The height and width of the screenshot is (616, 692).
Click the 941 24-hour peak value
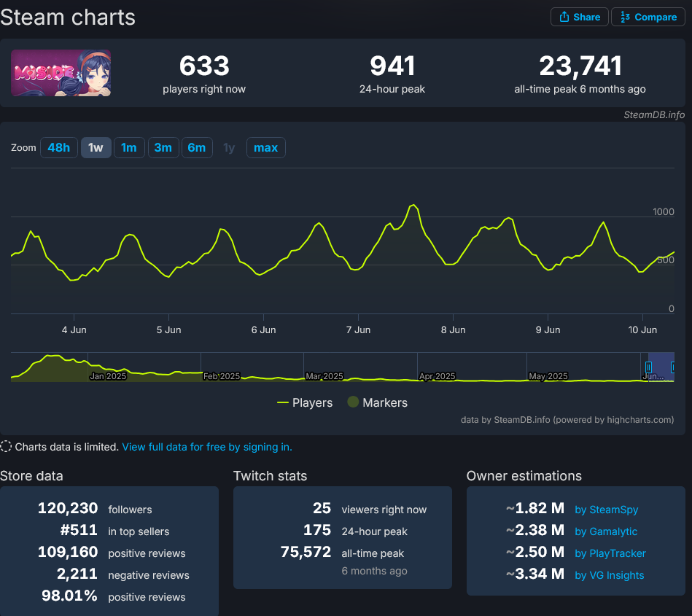pyautogui.click(x=392, y=66)
